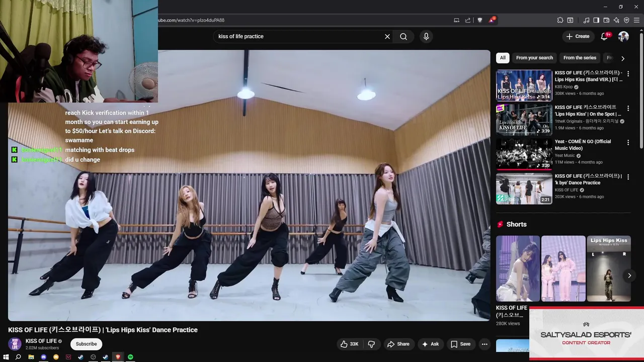Select the 'From the series' chip
644x362 pixels.
click(x=580, y=58)
